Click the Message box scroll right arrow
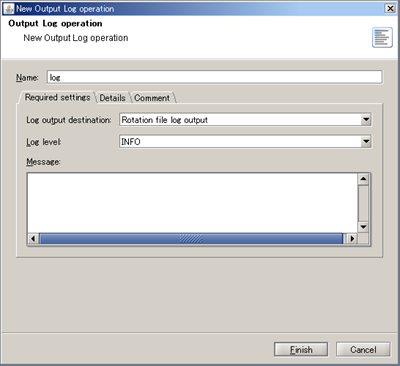The image size is (400, 366). click(x=352, y=238)
